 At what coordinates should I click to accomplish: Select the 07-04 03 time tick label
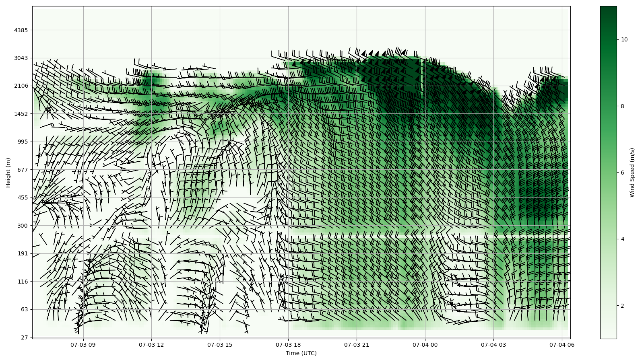pyautogui.click(x=493, y=345)
